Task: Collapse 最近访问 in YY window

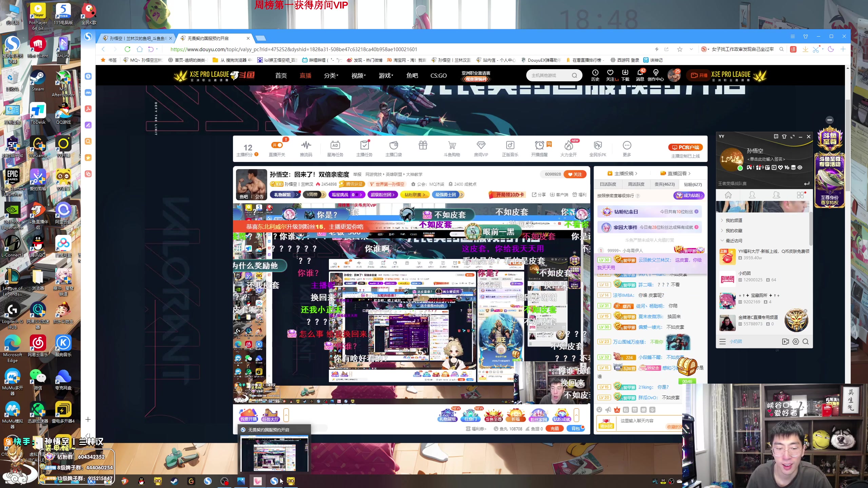Action: point(734,241)
